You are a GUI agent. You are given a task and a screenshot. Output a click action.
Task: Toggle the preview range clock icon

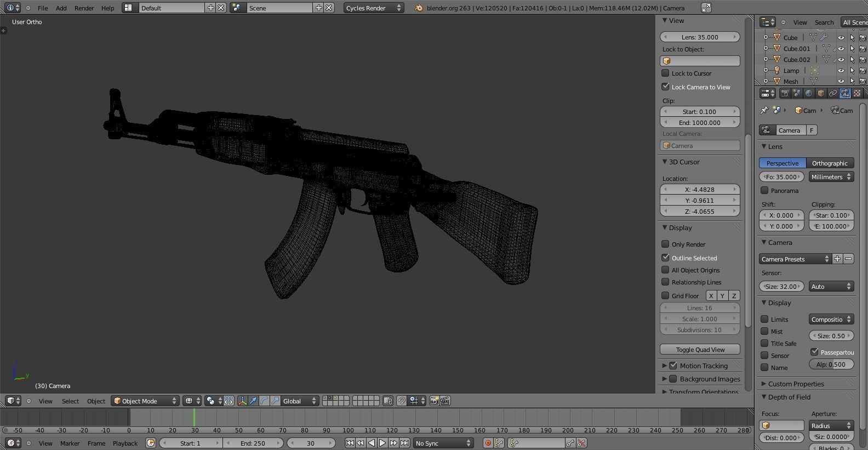(x=151, y=443)
